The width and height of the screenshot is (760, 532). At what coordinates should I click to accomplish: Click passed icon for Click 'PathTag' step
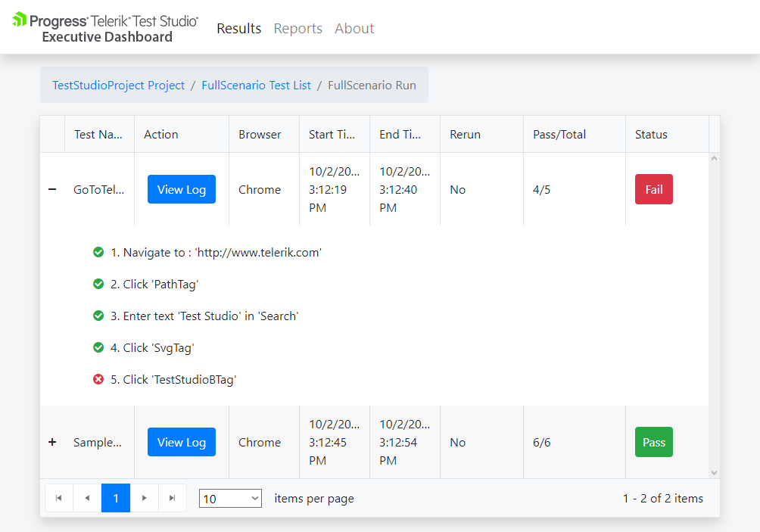pyautogui.click(x=98, y=284)
